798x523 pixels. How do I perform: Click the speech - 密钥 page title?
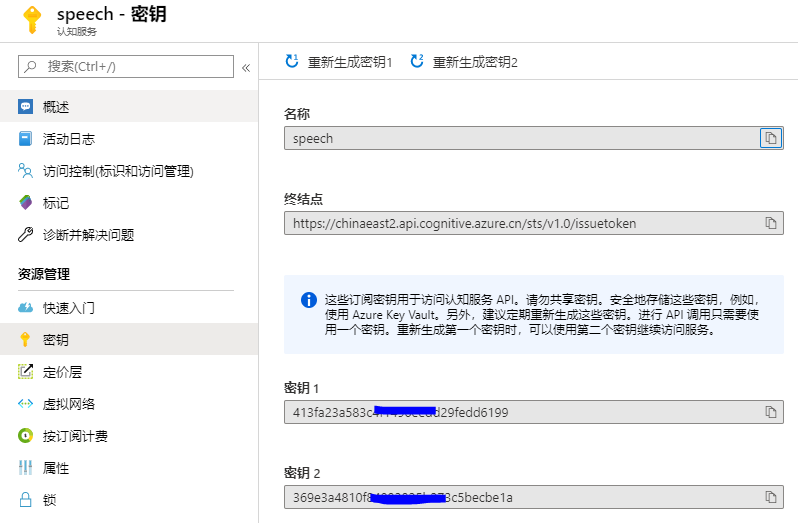[x=111, y=14]
